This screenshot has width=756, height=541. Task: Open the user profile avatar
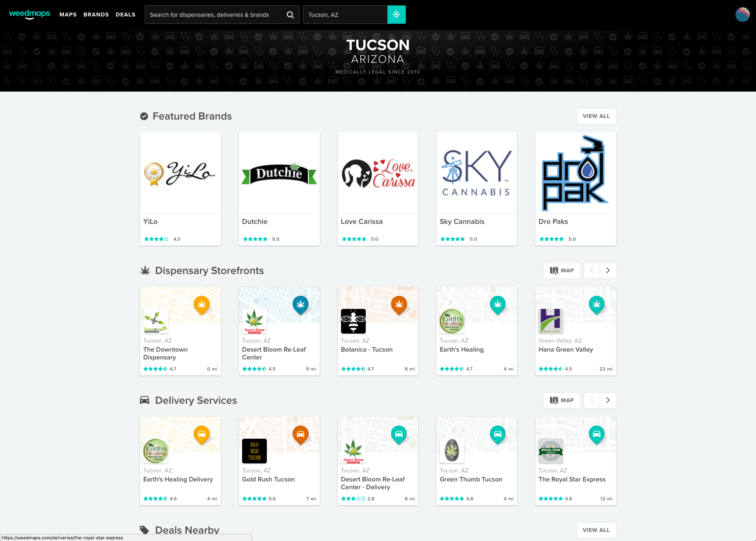(742, 15)
